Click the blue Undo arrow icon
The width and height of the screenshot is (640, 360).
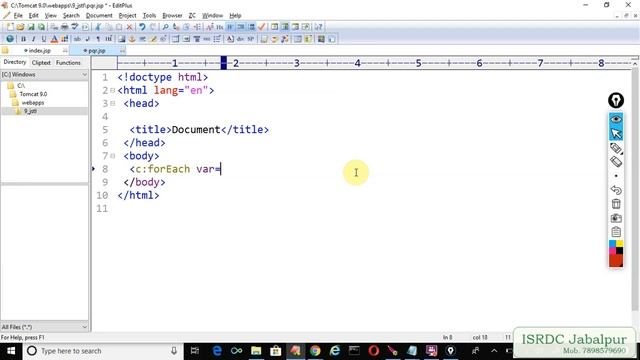tap(142, 27)
